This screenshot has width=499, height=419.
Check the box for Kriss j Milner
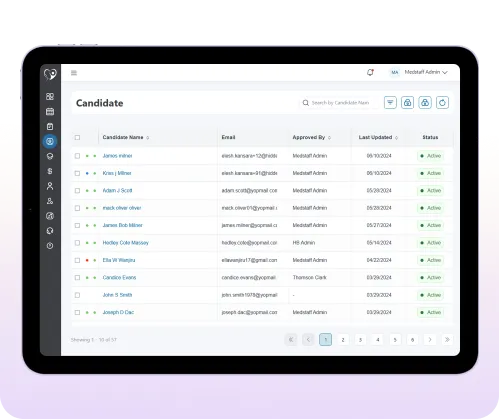77,173
